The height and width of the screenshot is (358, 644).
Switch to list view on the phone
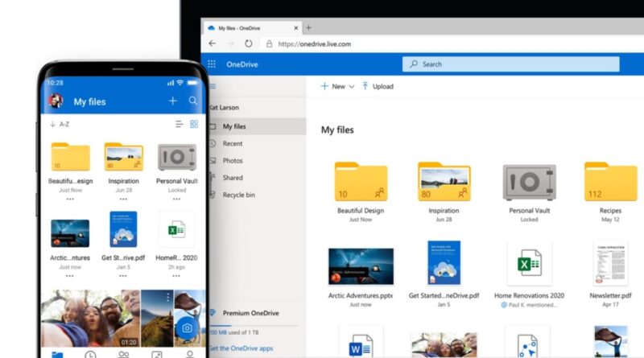179,124
